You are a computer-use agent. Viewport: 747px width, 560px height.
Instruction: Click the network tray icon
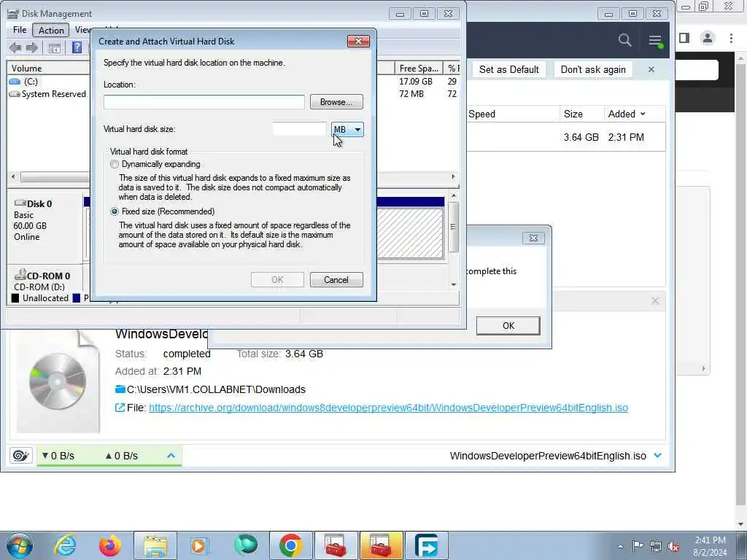pos(656,546)
